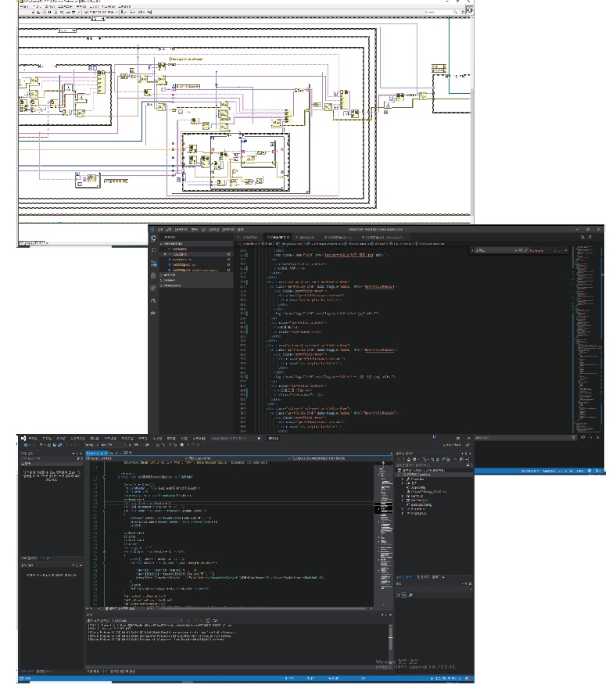Select Form1.cs document tab in Visual Studio
The width and height of the screenshot is (616, 685).
tap(95, 453)
